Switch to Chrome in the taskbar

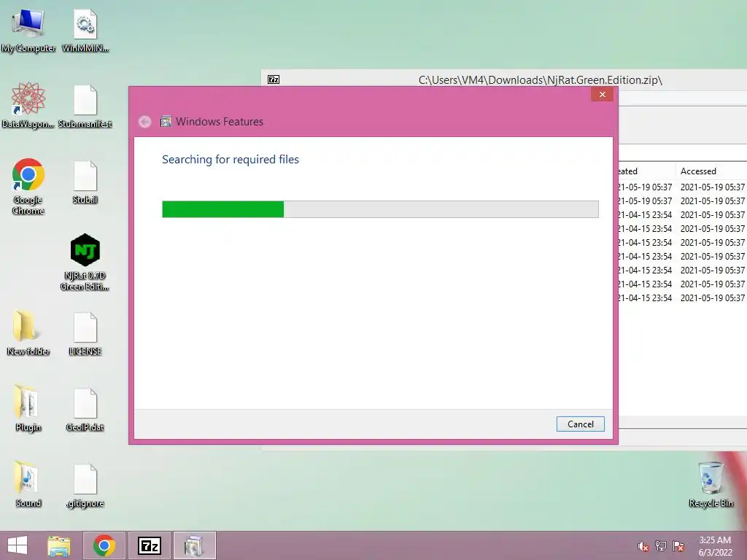tap(104, 545)
